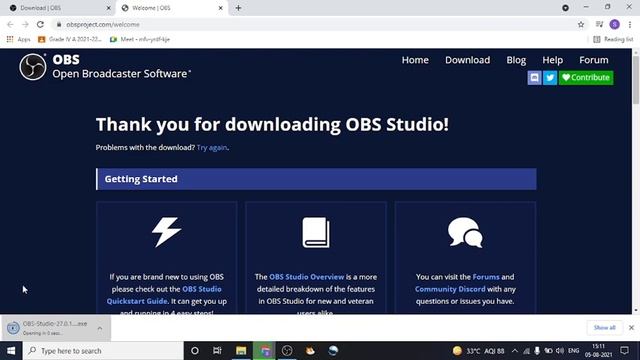
Task: Show hidden system tray icons
Action: pos(515,351)
